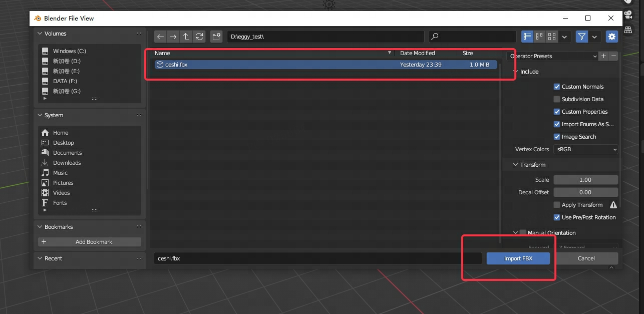This screenshot has height=314, width=644.
Task: Create a new directory
Action: 216,37
